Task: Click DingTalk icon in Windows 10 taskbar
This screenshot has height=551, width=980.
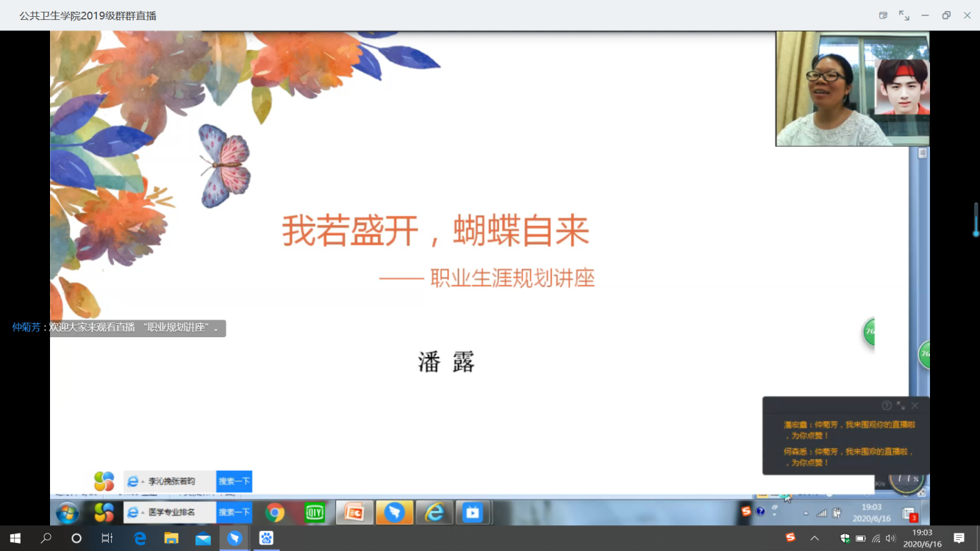Action: point(235,539)
